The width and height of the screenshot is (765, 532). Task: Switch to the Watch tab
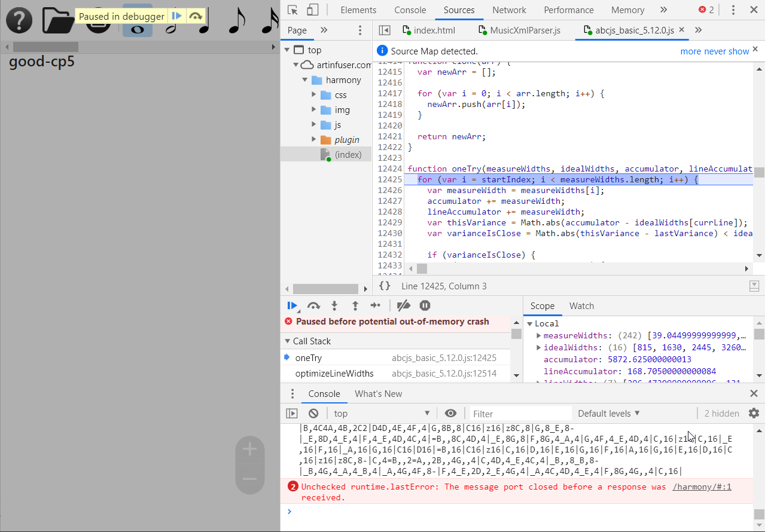[x=581, y=306]
